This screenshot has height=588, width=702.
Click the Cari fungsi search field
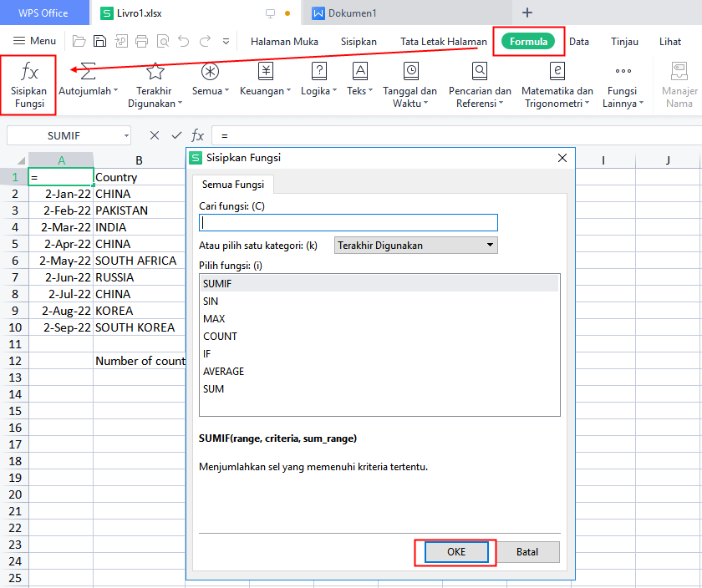pyautogui.click(x=348, y=223)
